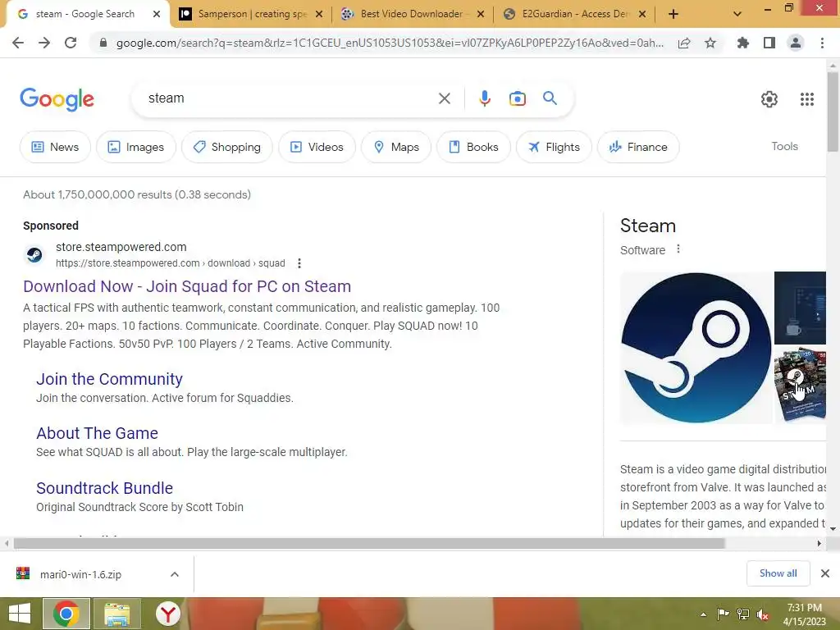Open more options beside Steam Software
The height and width of the screenshot is (630, 840).
coord(678,249)
